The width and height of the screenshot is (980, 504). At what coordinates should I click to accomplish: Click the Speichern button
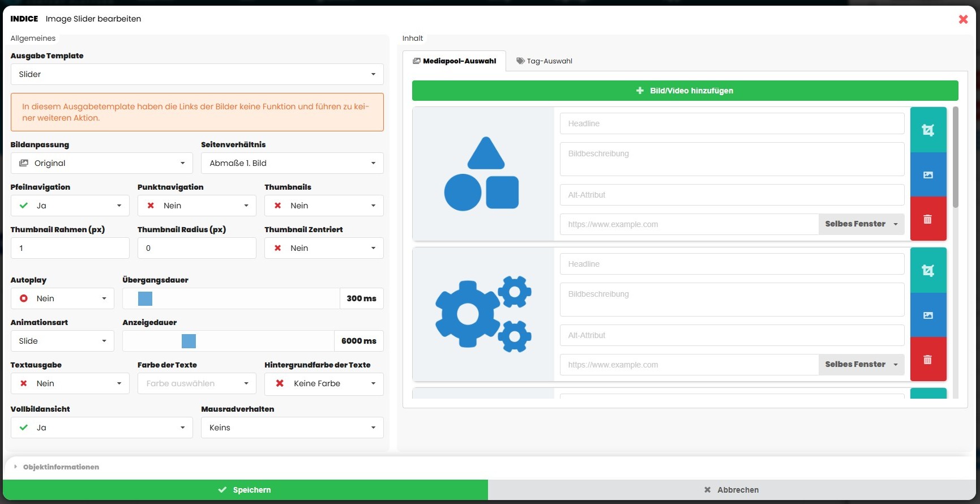click(245, 490)
